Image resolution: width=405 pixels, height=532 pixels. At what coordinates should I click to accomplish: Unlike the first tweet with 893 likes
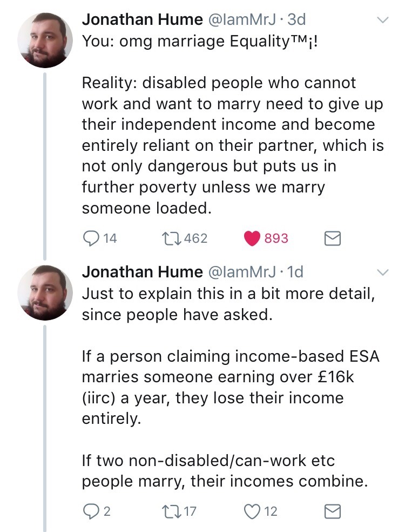252,238
